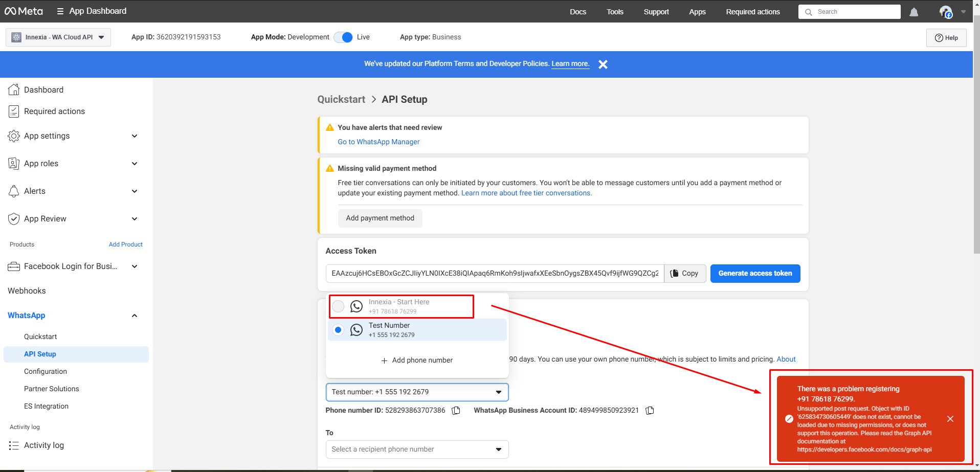This screenshot has width=980, height=472.
Task: Expand the Alerts section
Action: (x=135, y=191)
